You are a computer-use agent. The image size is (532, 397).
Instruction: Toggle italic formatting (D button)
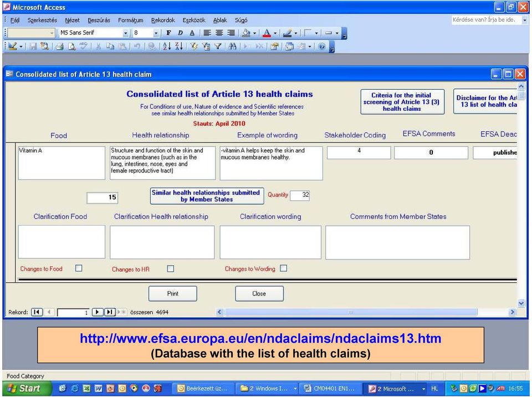(x=180, y=33)
